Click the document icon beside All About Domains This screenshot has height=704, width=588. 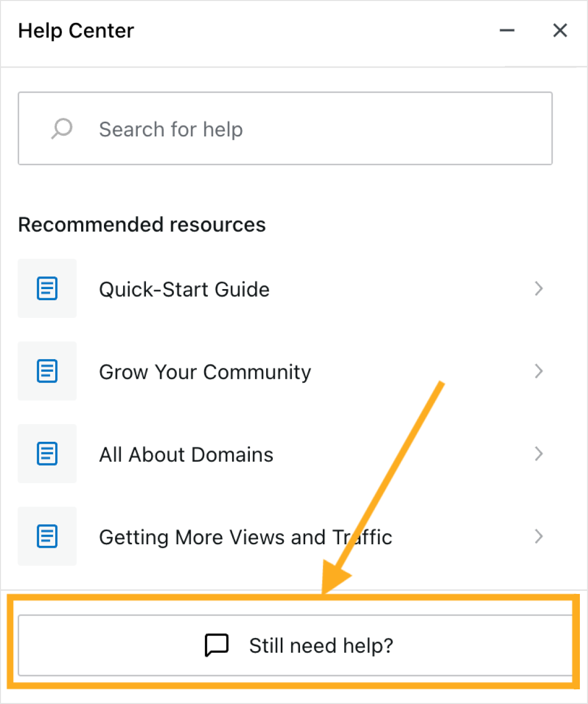(47, 453)
